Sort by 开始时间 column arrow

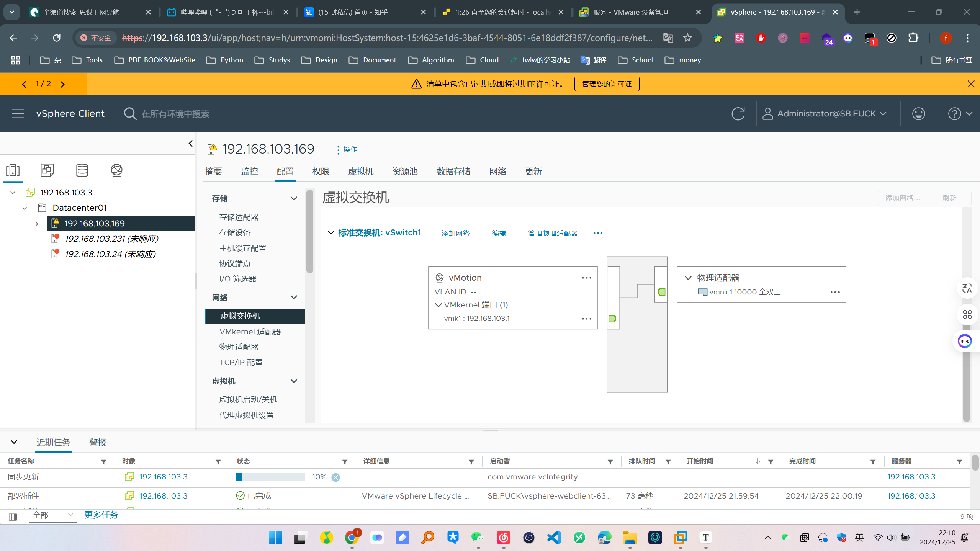pos(757,461)
